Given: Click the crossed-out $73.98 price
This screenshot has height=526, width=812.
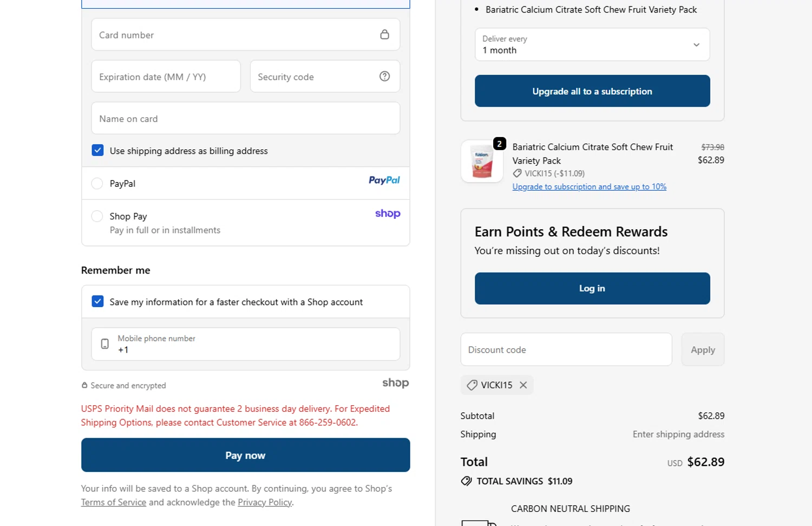Looking at the screenshot, I should [x=712, y=147].
